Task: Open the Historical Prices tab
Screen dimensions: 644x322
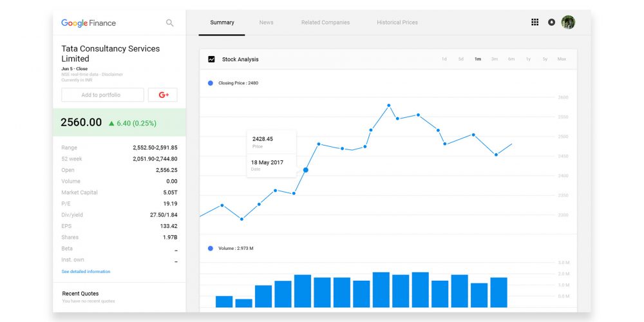Action: (397, 23)
